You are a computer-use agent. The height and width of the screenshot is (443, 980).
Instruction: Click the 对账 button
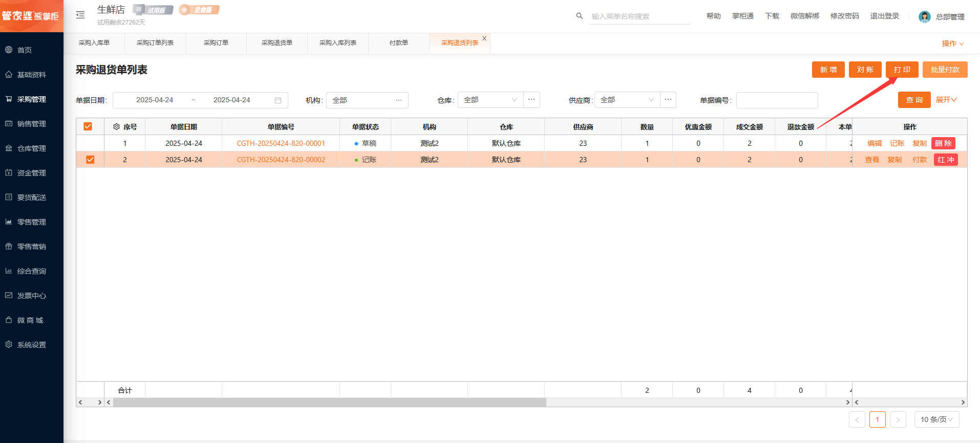pos(865,70)
